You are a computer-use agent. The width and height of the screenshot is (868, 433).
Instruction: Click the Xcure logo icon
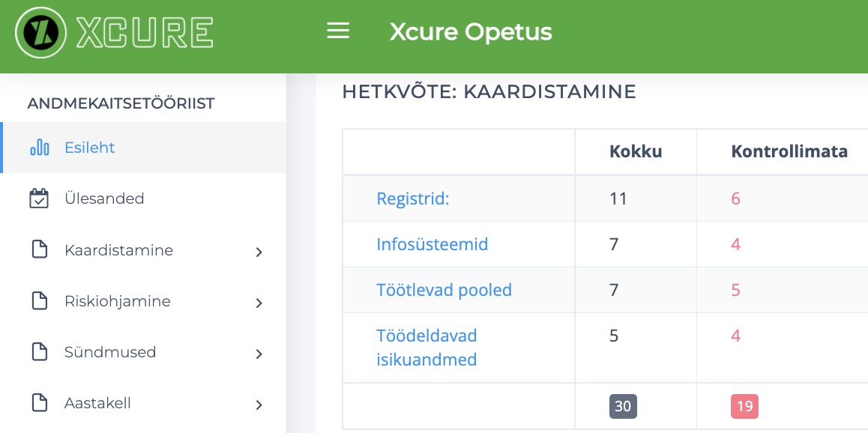41,33
